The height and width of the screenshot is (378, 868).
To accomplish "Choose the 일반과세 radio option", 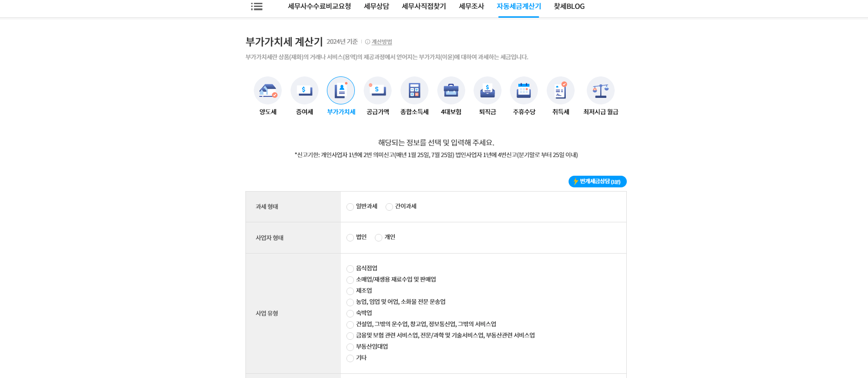I will (x=350, y=207).
